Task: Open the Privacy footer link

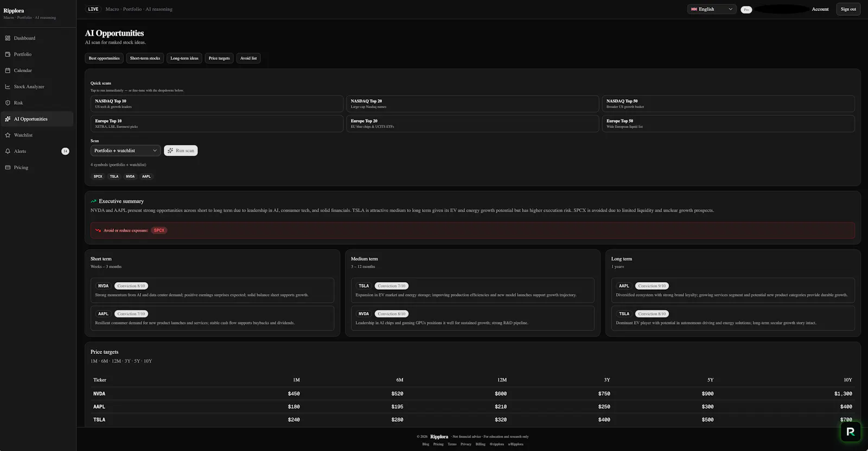Action: coord(466,444)
